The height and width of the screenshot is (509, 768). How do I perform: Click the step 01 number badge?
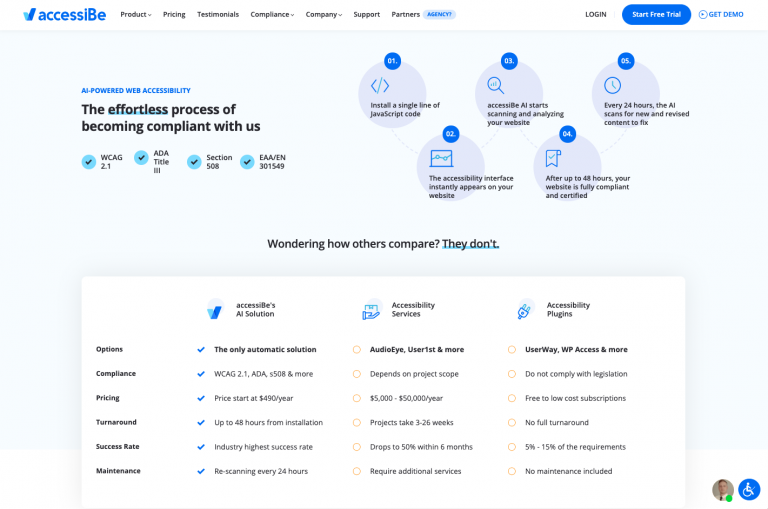pos(392,61)
